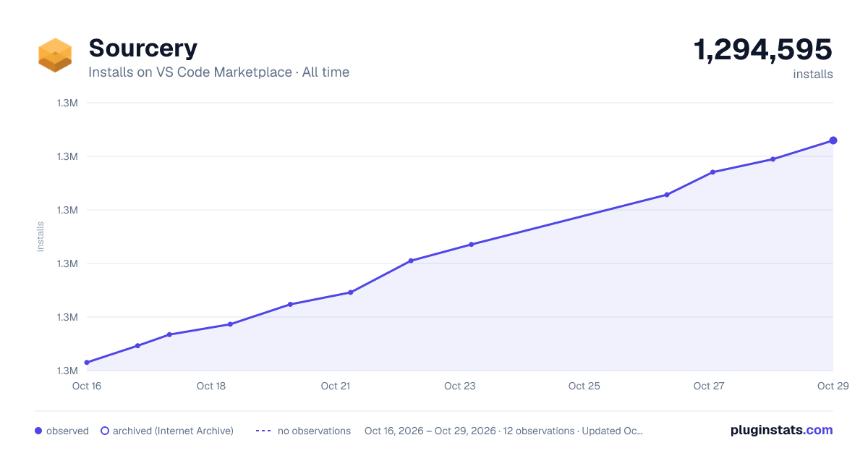The image size is (868, 456).
Task: Select the data point just above Oct 23
Action: (x=471, y=245)
